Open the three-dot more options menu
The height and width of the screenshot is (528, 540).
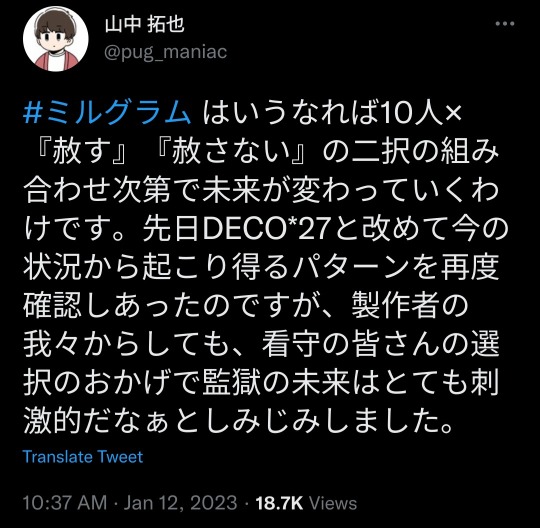tap(505, 24)
